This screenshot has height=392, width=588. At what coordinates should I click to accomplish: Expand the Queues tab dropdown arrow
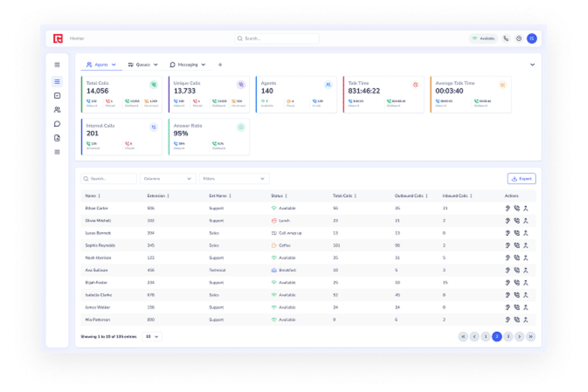tap(156, 65)
